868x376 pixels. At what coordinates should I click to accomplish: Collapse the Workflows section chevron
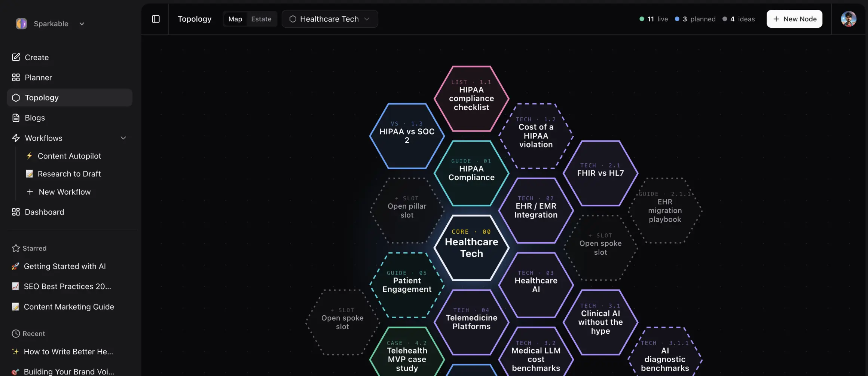click(x=123, y=138)
